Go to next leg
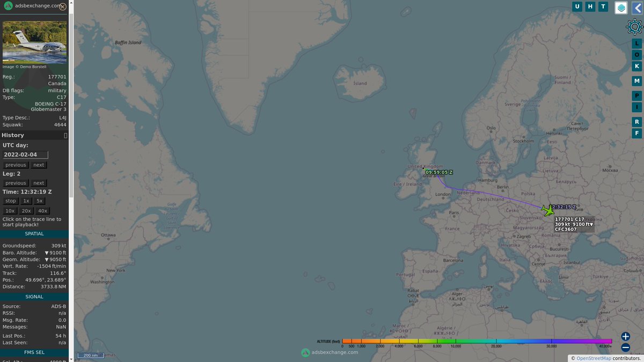Image resolution: width=644 pixels, height=362 pixels. (x=39, y=183)
